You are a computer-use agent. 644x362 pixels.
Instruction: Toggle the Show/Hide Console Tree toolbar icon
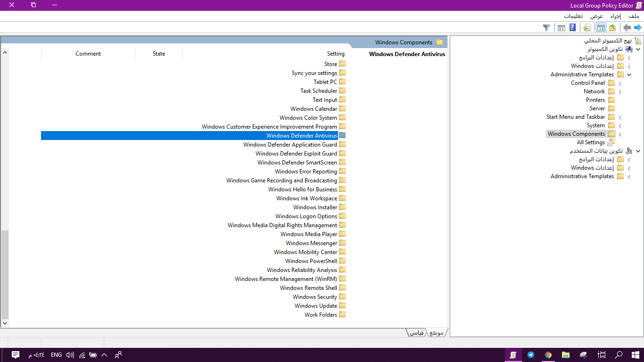pos(601,28)
